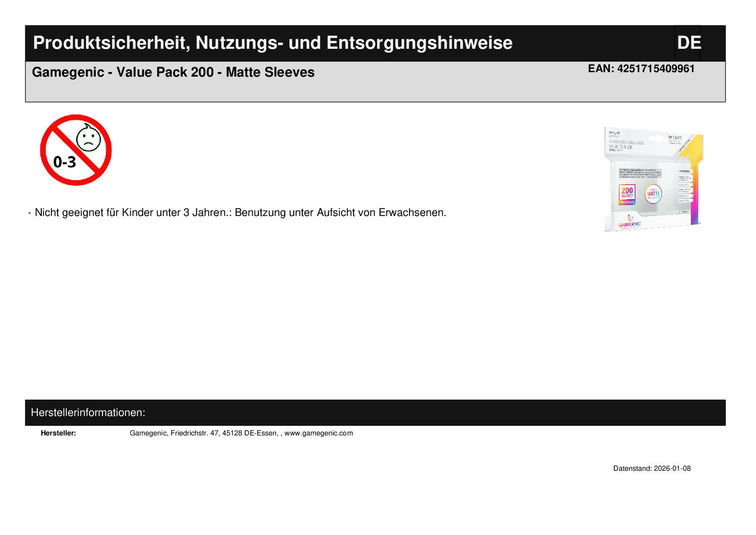Click the round 'Matte' badge on package

tap(653, 194)
